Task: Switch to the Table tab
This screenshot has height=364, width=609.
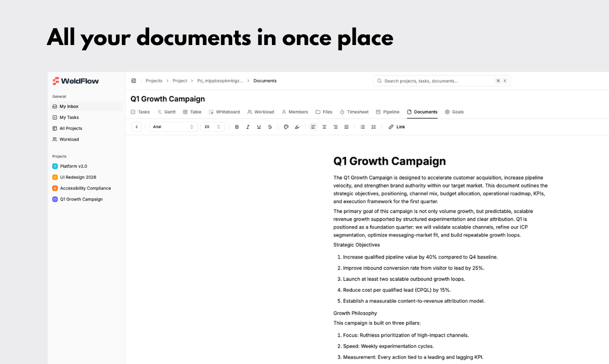Action: (x=192, y=112)
